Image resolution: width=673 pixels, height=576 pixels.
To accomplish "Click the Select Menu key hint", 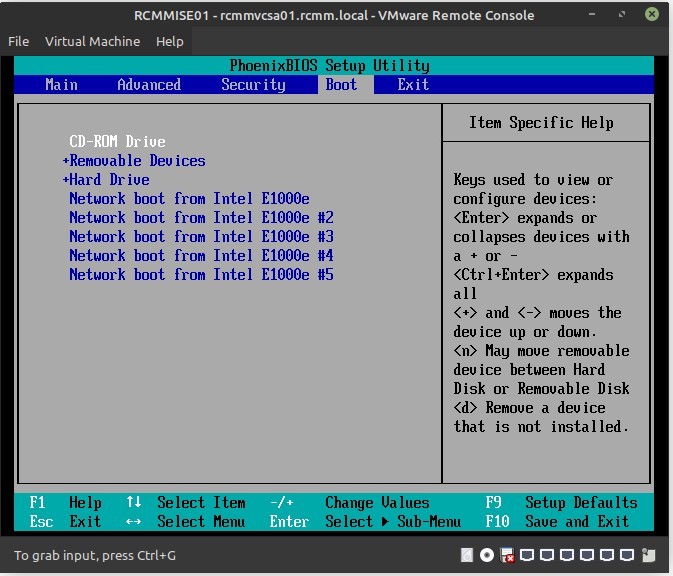I will click(x=185, y=521).
